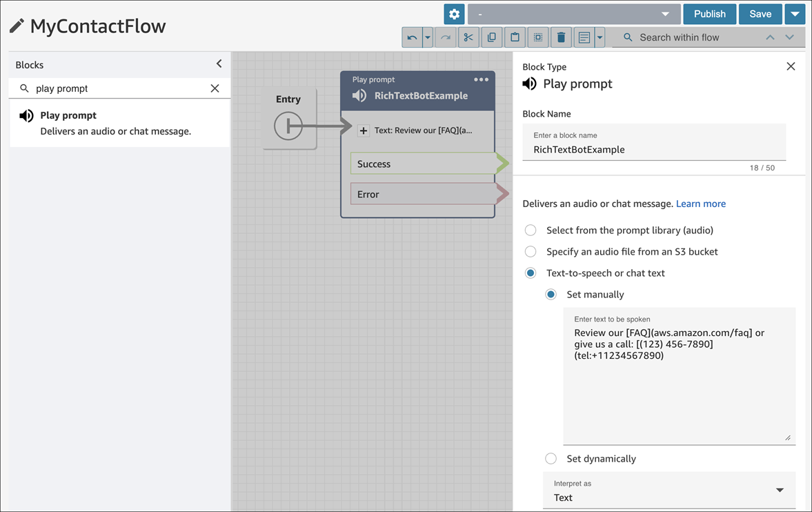Clear the play prompt search text
Viewport: 812px width, 512px height.
click(x=215, y=88)
